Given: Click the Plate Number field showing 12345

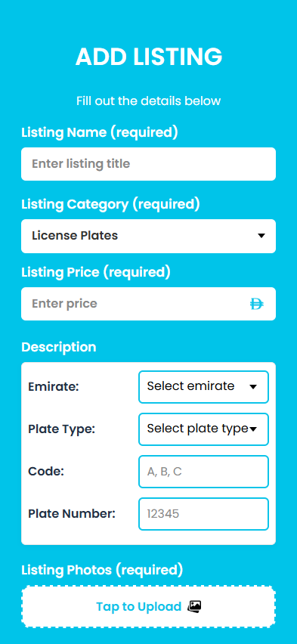Looking at the screenshot, I should coord(203,514).
